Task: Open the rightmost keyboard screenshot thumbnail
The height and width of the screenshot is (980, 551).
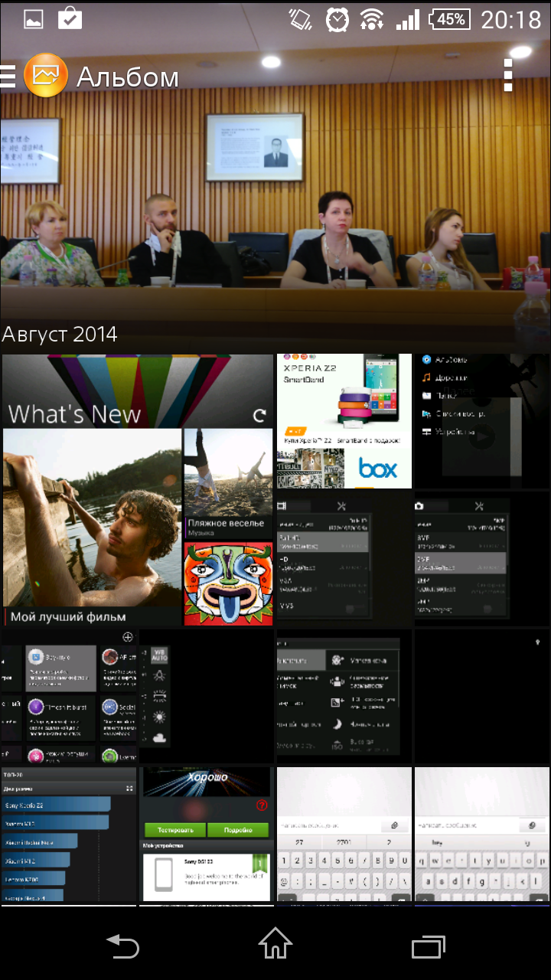Action: [481, 835]
